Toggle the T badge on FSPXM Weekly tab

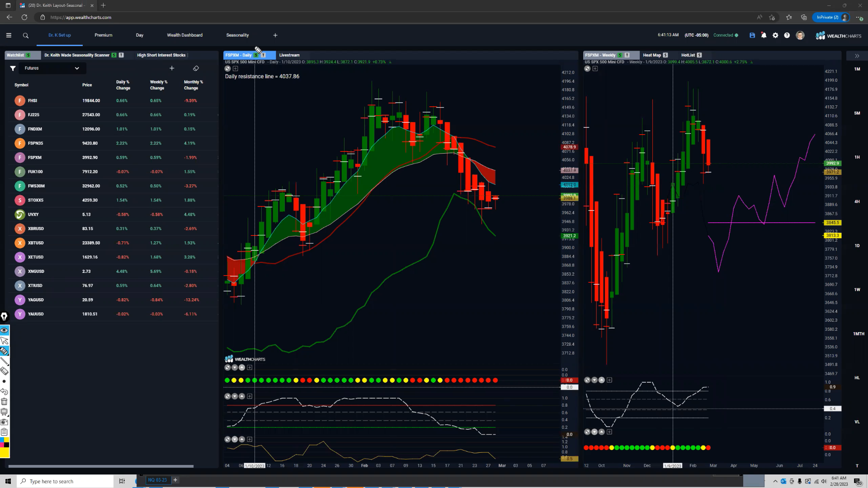pyautogui.click(x=627, y=55)
